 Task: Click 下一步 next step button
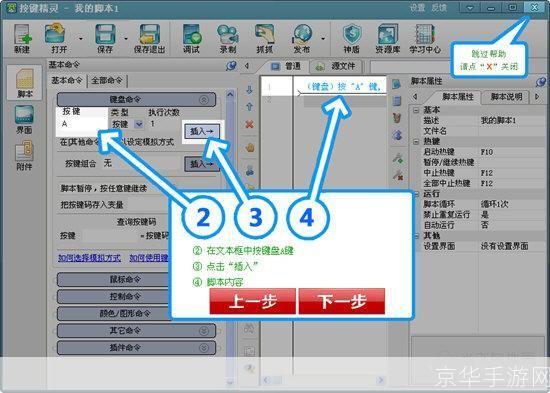[x=342, y=301]
